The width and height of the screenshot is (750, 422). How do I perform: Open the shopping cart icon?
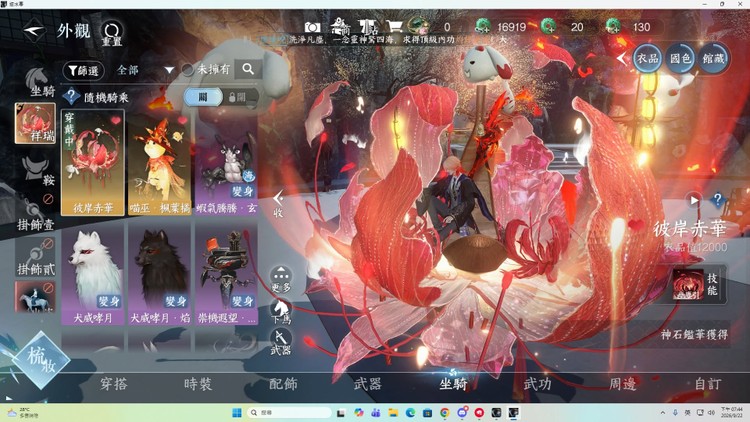tap(394, 27)
